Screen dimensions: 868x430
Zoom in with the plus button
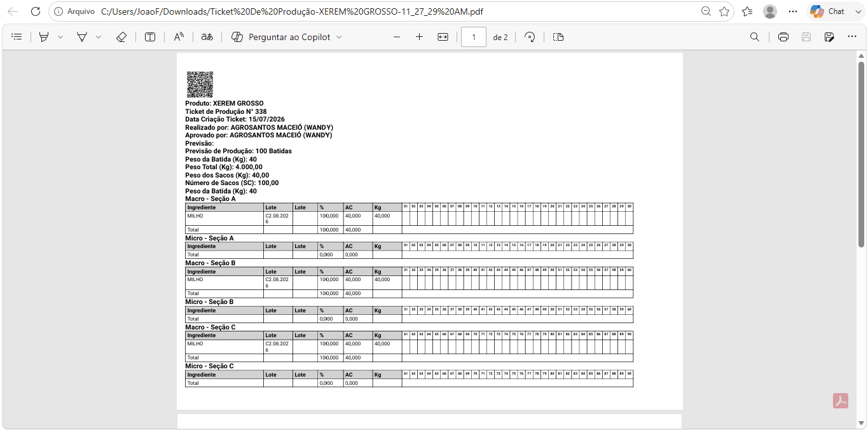pyautogui.click(x=419, y=37)
